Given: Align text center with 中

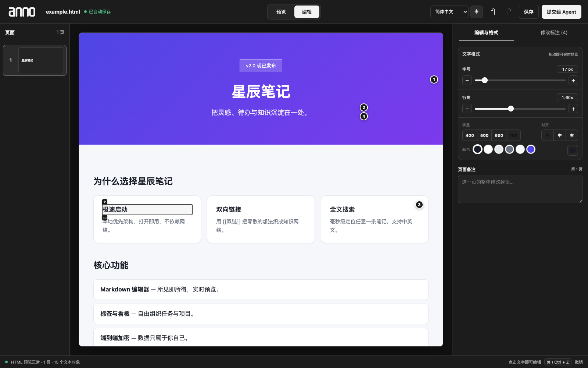Looking at the screenshot, I should tap(560, 135).
